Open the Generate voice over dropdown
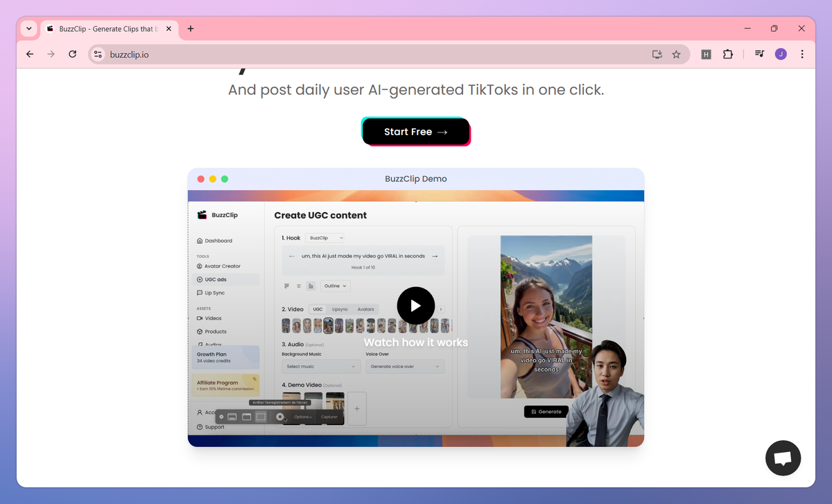 (x=405, y=366)
